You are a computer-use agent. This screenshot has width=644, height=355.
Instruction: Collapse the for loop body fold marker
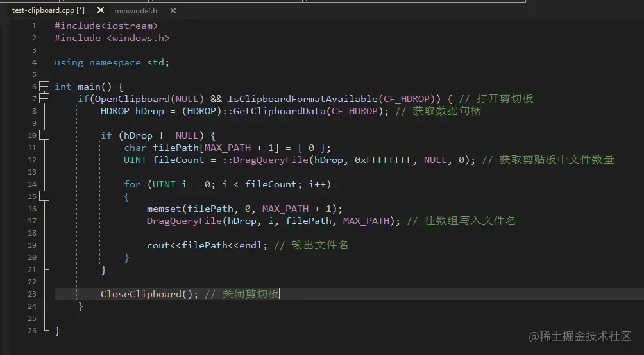(x=44, y=196)
